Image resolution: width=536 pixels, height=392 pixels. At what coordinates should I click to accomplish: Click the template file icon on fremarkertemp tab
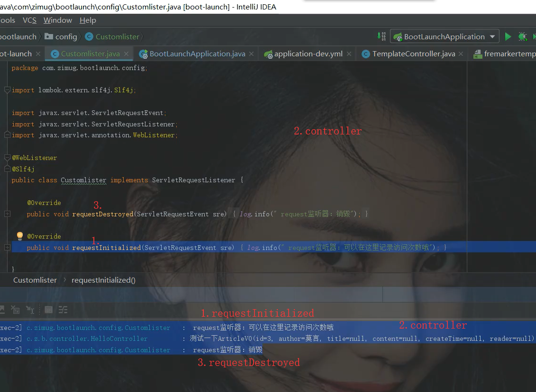478,54
